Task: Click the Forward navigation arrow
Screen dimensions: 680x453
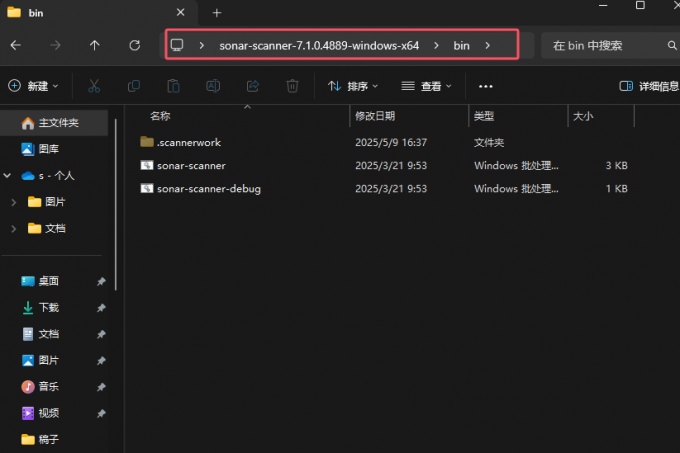Action: (55, 45)
